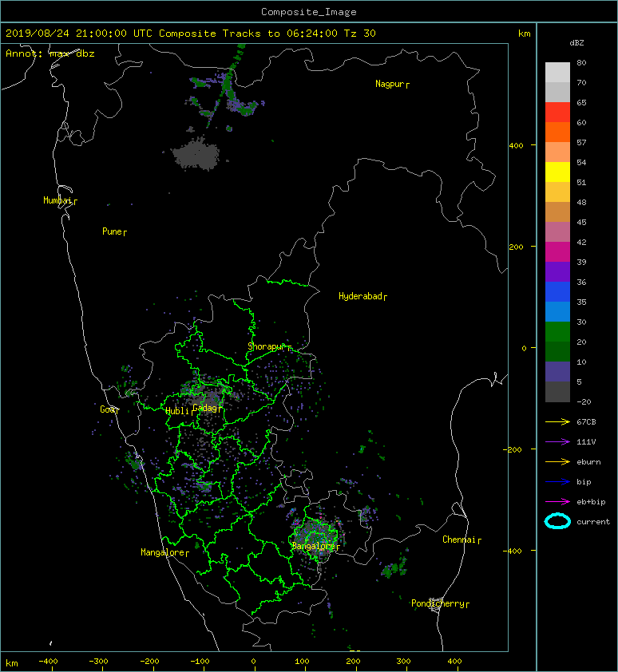Click the Bangalore city label

pyautogui.click(x=314, y=546)
